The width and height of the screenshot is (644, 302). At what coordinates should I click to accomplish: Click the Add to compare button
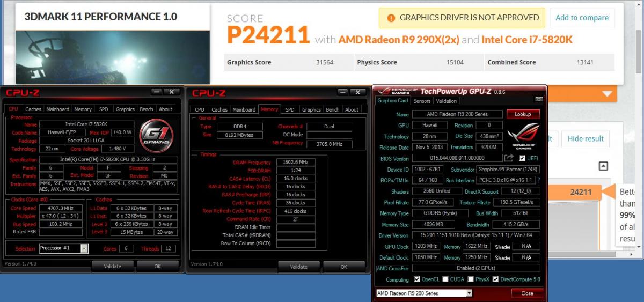(582, 18)
